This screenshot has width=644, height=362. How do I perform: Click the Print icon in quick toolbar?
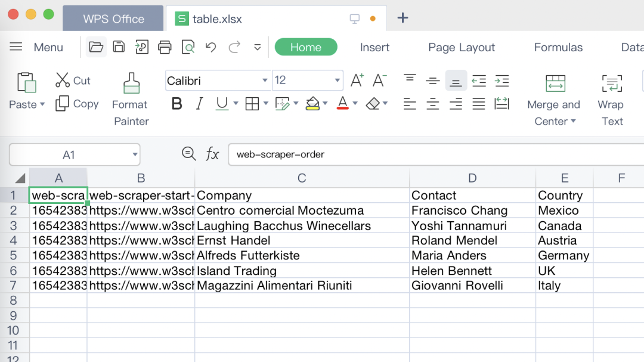pyautogui.click(x=165, y=47)
